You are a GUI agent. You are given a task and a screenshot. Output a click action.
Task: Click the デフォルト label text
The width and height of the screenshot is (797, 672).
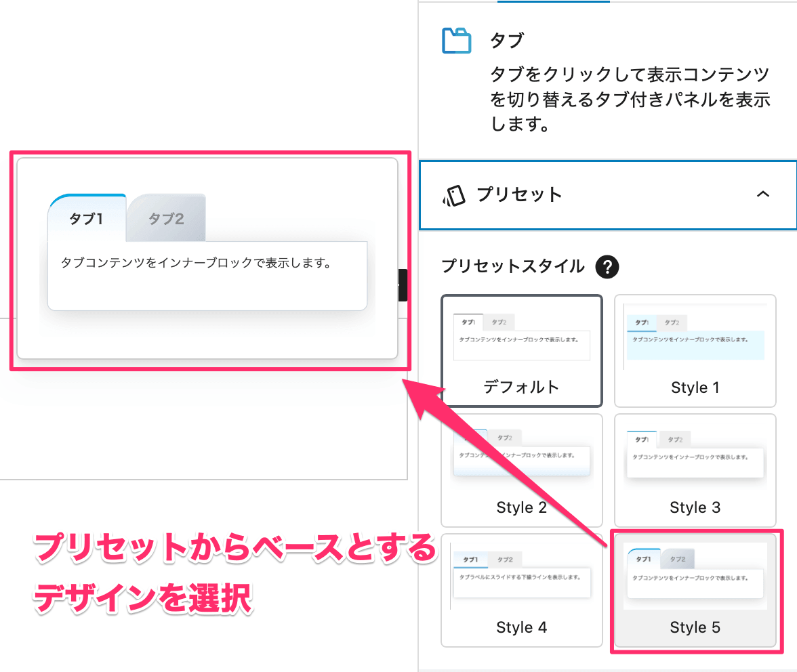tap(521, 387)
